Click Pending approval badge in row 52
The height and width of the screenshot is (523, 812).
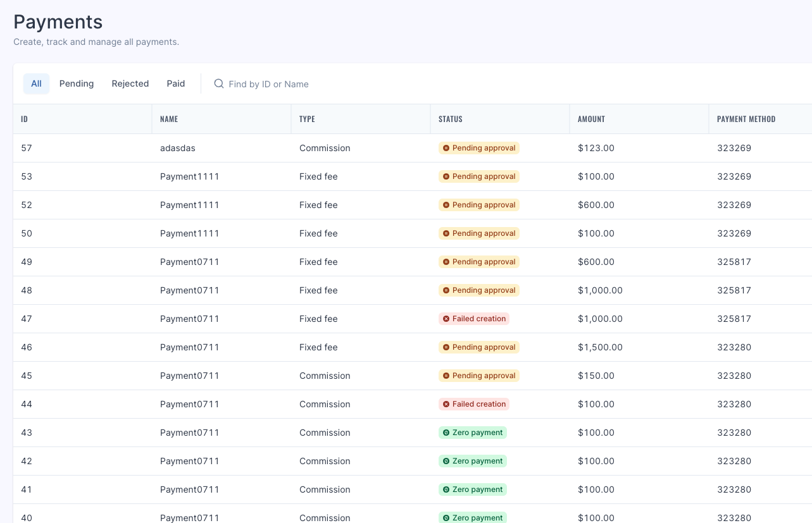coord(479,205)
